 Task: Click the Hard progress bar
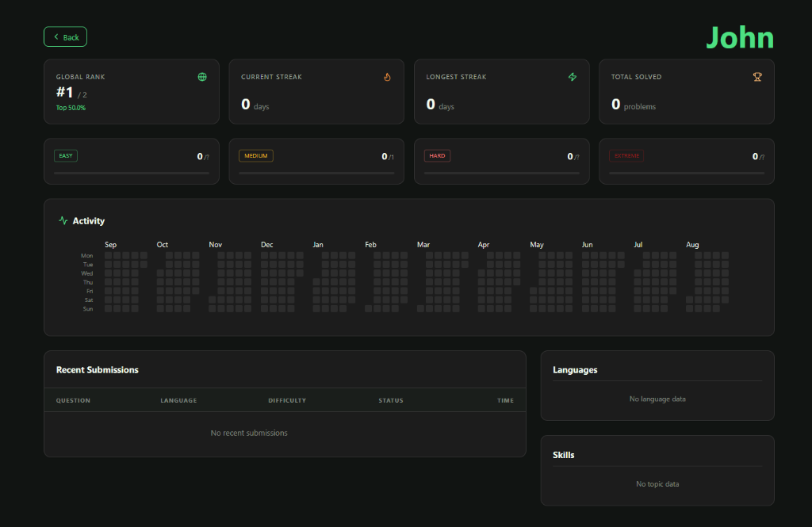click(502, 173)
